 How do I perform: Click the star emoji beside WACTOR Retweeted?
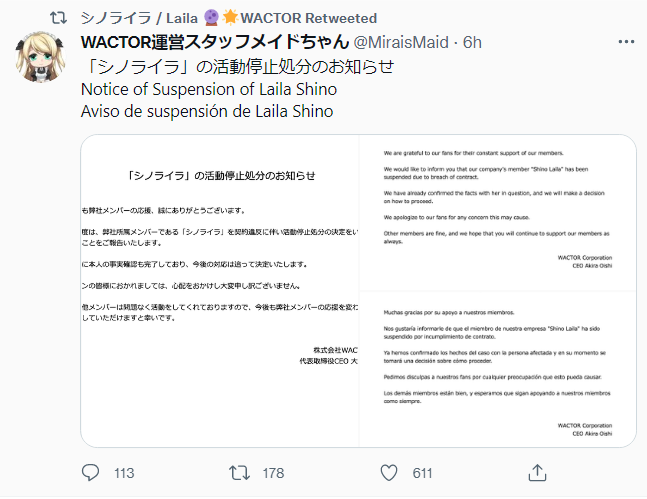pyautogui.click(x=230, y=17)
